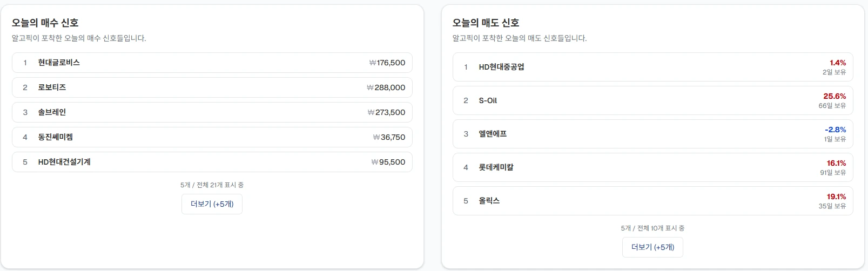
Task: Expand sell signals with 더보기 (+5개)
Action: click(652, 247)
